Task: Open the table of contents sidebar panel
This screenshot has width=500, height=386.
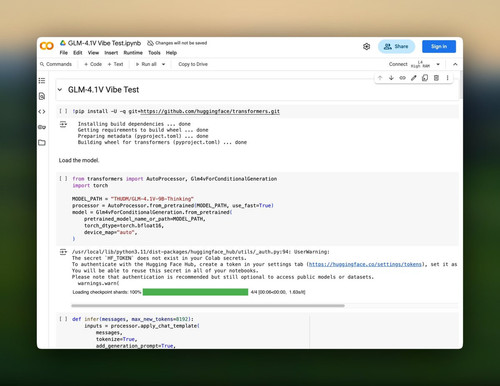Action: pos(42,81)
